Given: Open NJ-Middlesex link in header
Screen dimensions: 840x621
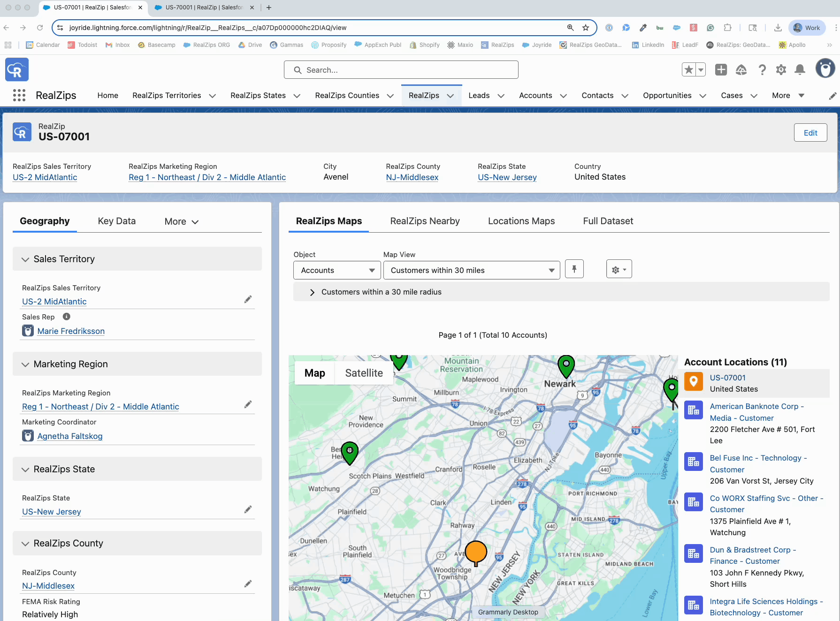Looking at the screenshot, I should pyautogui.click(x=412, y=177).
